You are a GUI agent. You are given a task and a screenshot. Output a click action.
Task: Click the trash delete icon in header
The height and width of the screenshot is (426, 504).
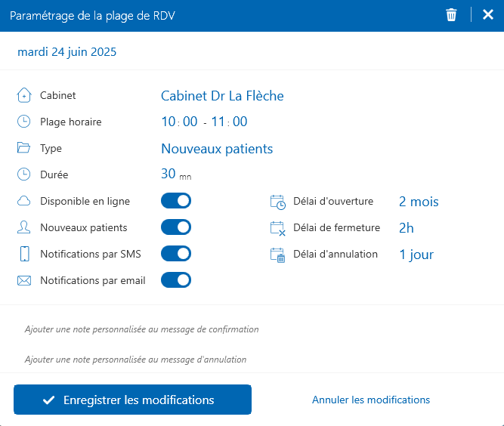(451, 15)
